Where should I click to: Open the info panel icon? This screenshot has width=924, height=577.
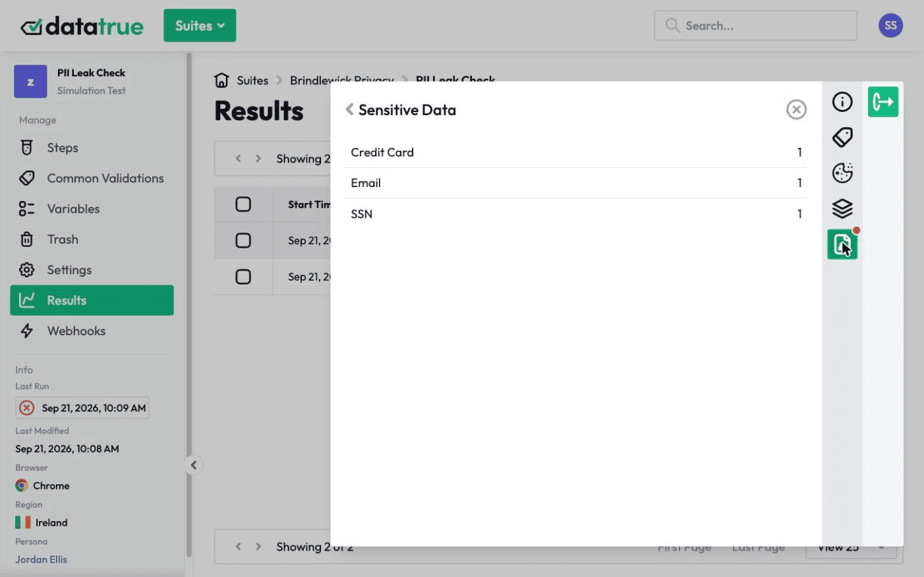(x=842, y=102)
